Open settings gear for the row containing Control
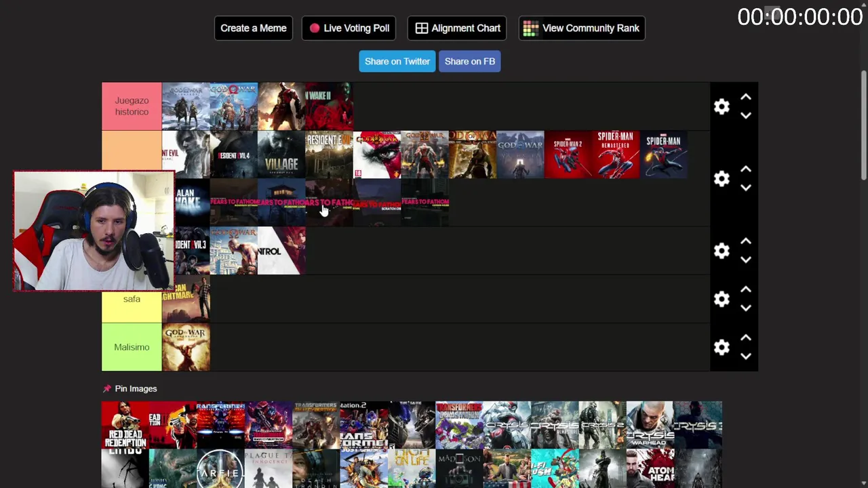 [722, 251]
